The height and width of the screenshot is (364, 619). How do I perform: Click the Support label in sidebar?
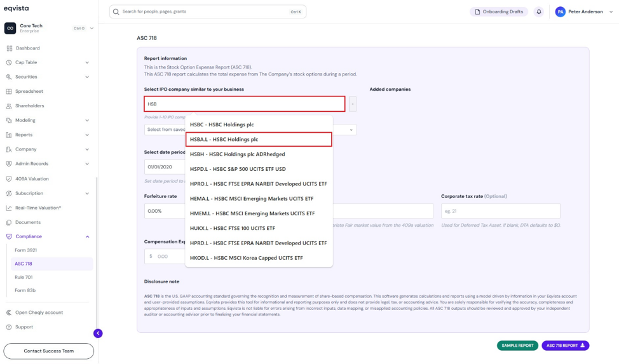[24, 327]
